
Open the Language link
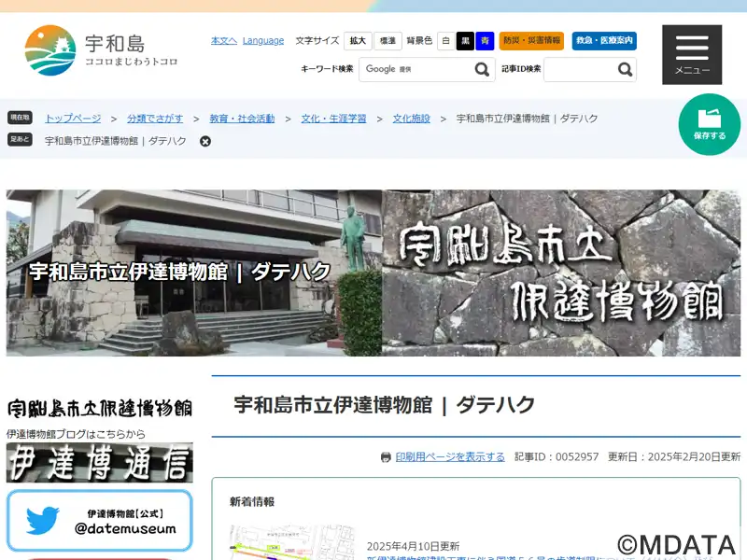click(x=263, y=41)
